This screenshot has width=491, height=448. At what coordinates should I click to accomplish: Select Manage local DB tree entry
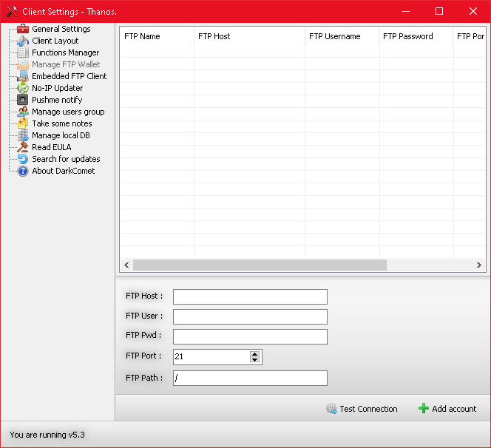pyautogui.click(x=60, y=135)
